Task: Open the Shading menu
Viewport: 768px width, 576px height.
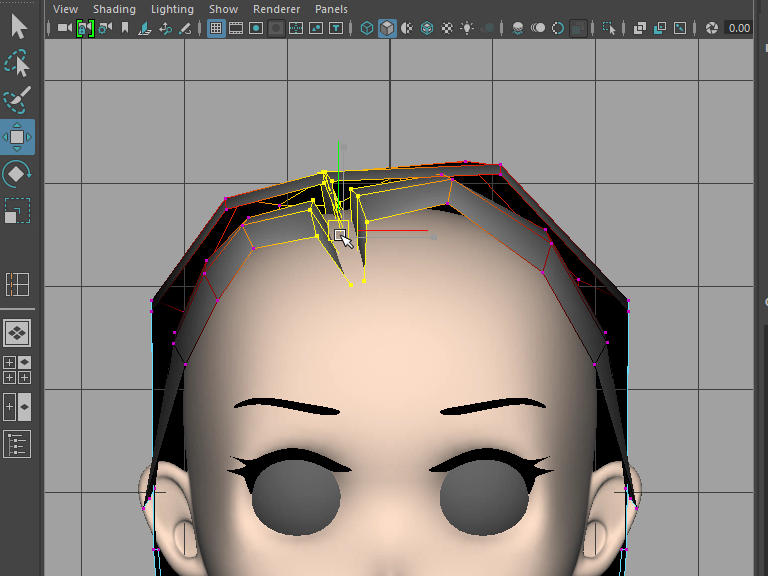Action: click(x=114, y=9)
